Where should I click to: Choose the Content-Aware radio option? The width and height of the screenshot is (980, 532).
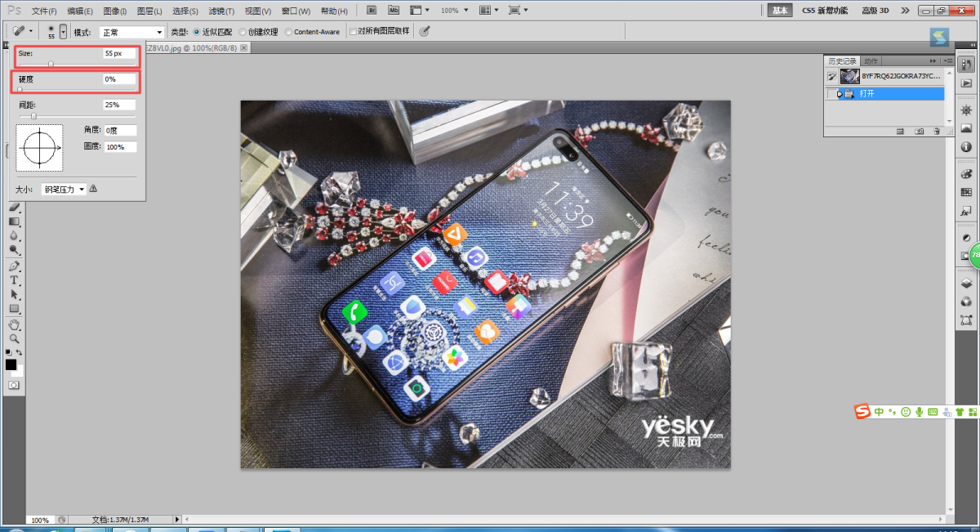click(x=288, y=32)
